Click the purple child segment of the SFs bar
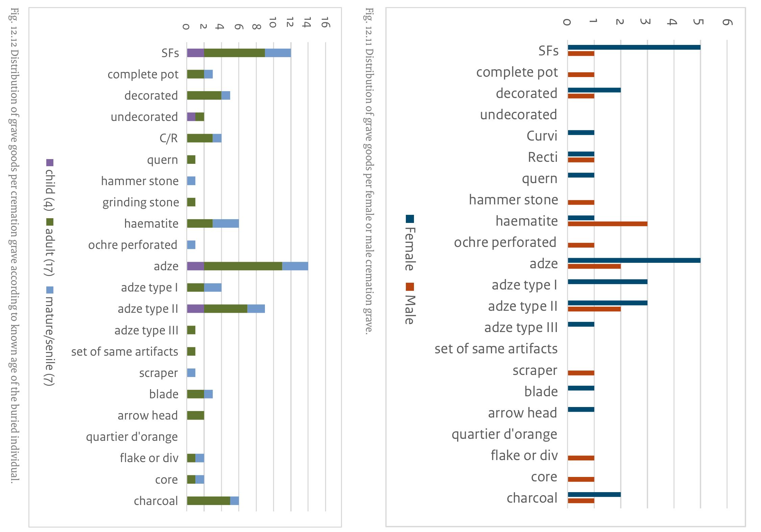 point(195,53)
